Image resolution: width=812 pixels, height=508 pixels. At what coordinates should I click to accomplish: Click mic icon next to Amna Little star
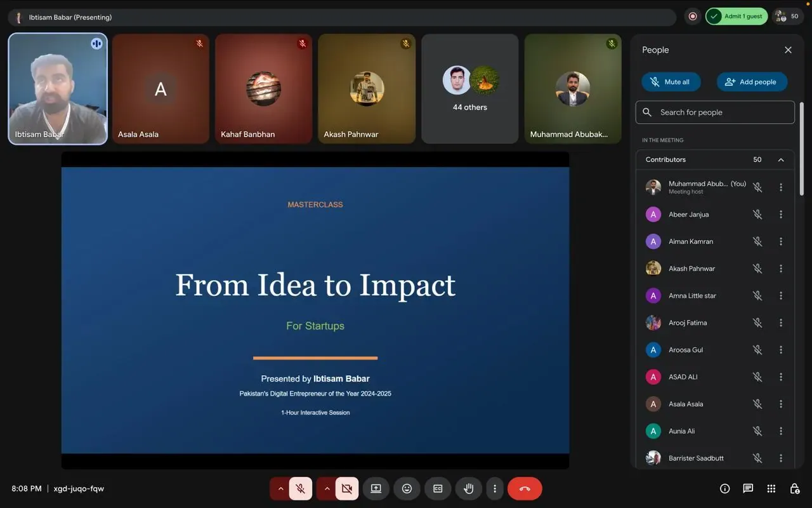(x=757, y=296)
